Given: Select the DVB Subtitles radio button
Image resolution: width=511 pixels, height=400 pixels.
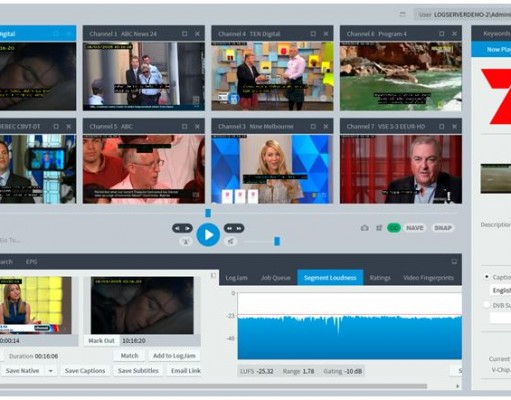Looking at the screenshot, I should click(487, 305).
